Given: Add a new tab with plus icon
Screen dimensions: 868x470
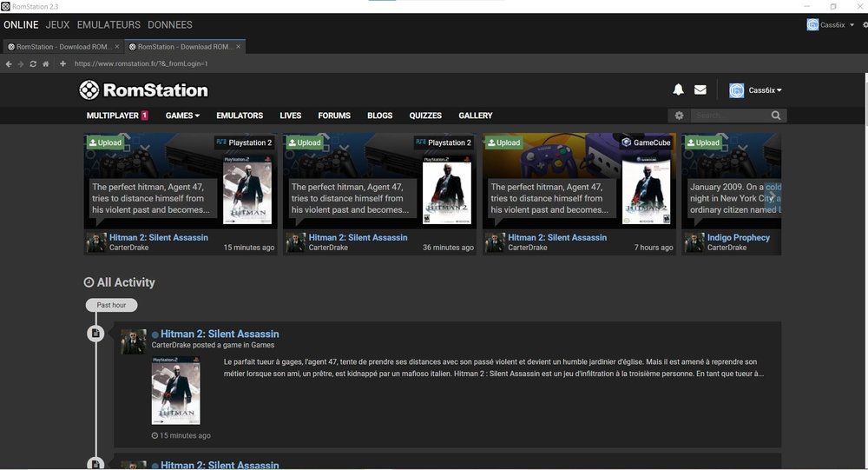Looking at the screenshot, I should point(62,63).
